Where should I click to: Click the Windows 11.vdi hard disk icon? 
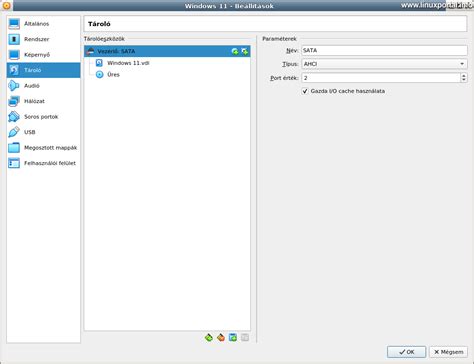pos(99,63)
